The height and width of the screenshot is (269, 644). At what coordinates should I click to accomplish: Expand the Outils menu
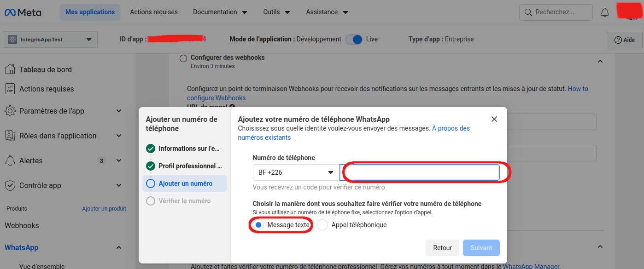277,12
